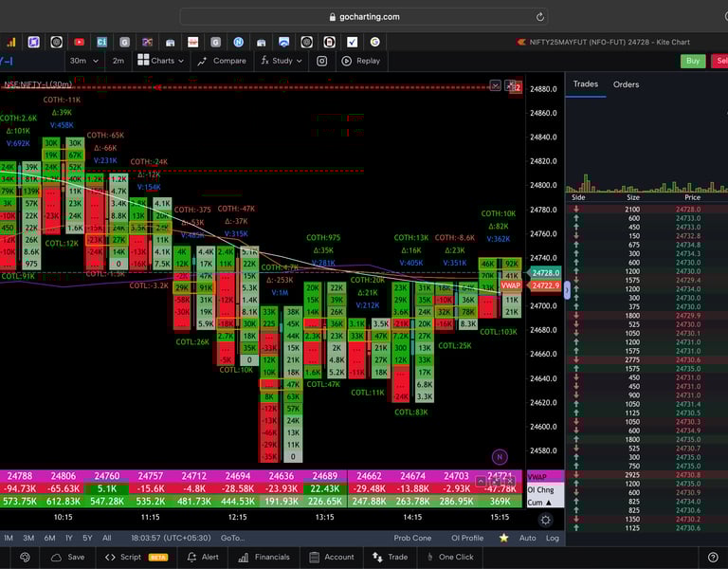Enable One Click trading
728x569 pixels.
click(450, 557)
